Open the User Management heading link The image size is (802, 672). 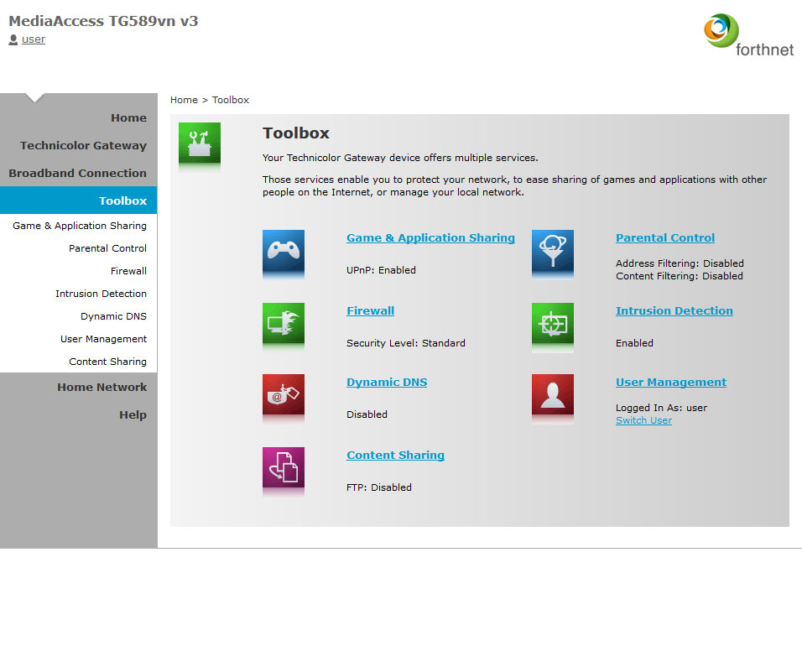671,383
